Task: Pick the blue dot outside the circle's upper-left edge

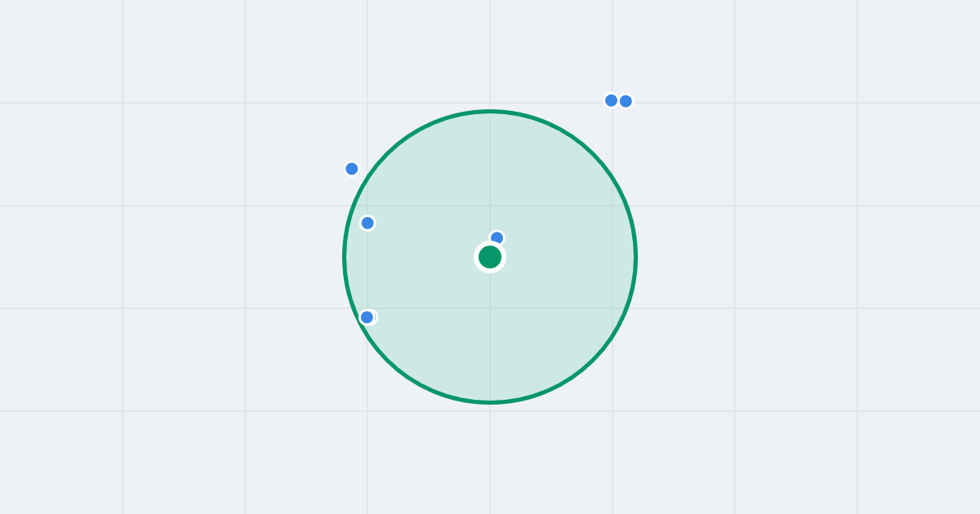Action: pos(352,169)
